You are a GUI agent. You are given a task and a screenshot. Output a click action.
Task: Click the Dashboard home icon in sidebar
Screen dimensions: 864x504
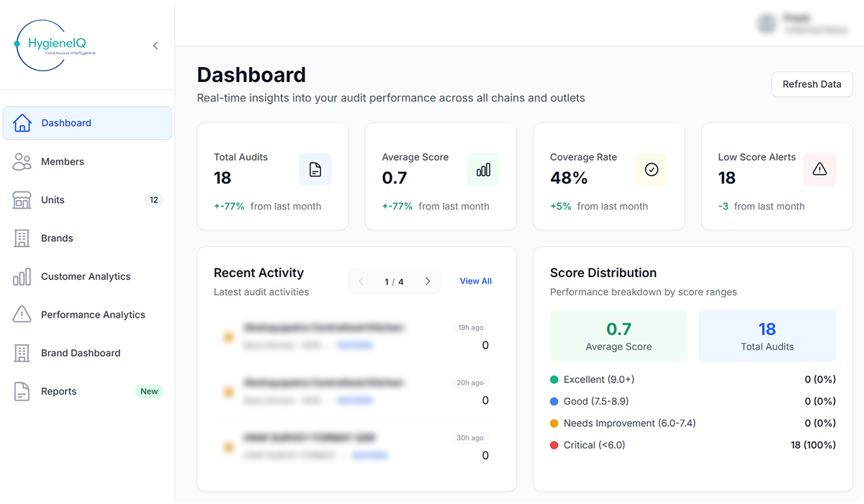(x=22, y=123)
